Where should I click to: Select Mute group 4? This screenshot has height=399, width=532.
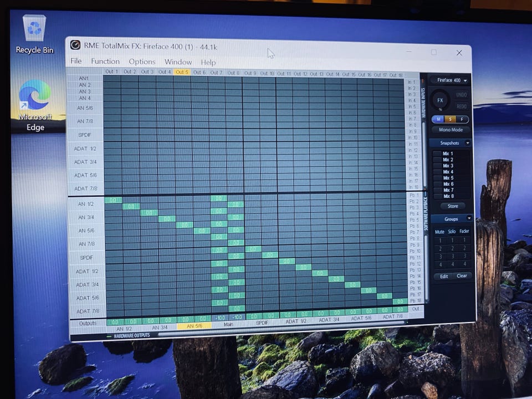click(x=441, y=264)
